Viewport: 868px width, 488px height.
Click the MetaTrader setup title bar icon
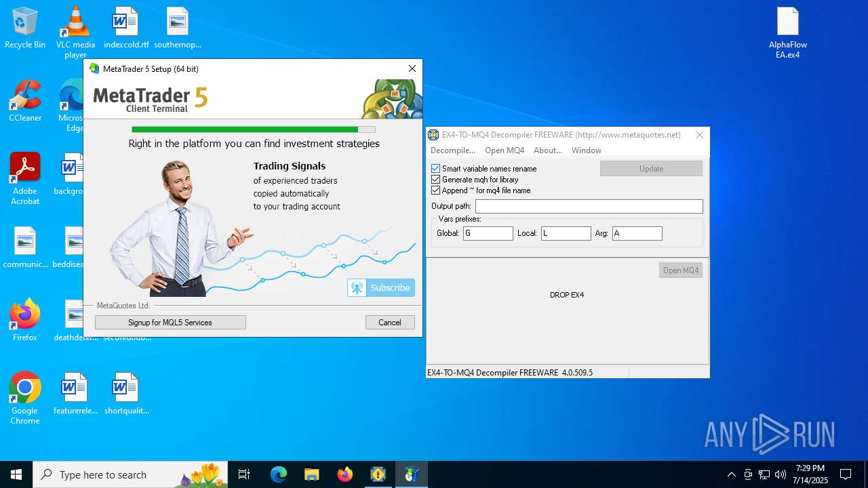click(x=94, y=68)
